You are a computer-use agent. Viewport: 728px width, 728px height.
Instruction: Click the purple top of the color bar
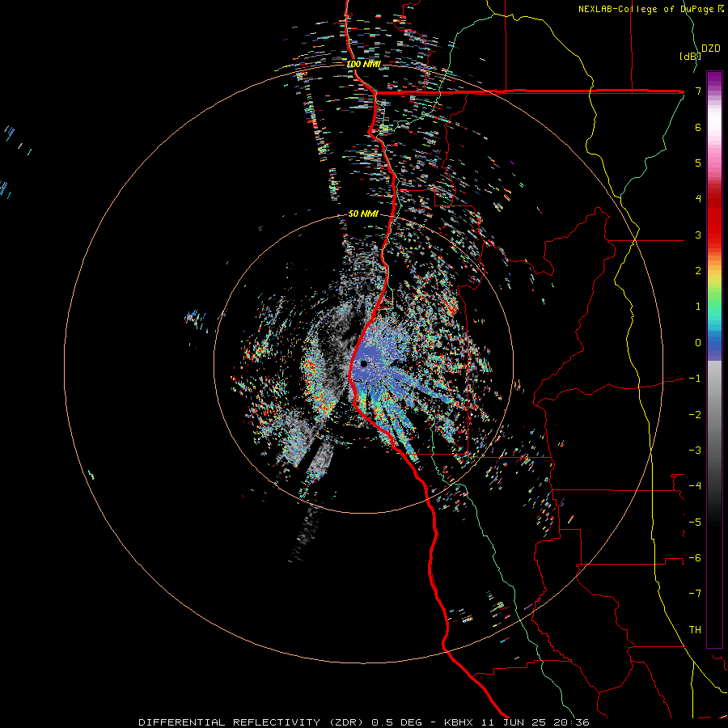pyautogui.click(x=714, y=79)
